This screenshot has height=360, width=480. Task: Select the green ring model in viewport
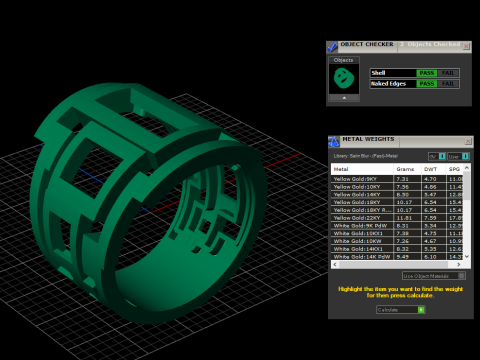(147, 203)
